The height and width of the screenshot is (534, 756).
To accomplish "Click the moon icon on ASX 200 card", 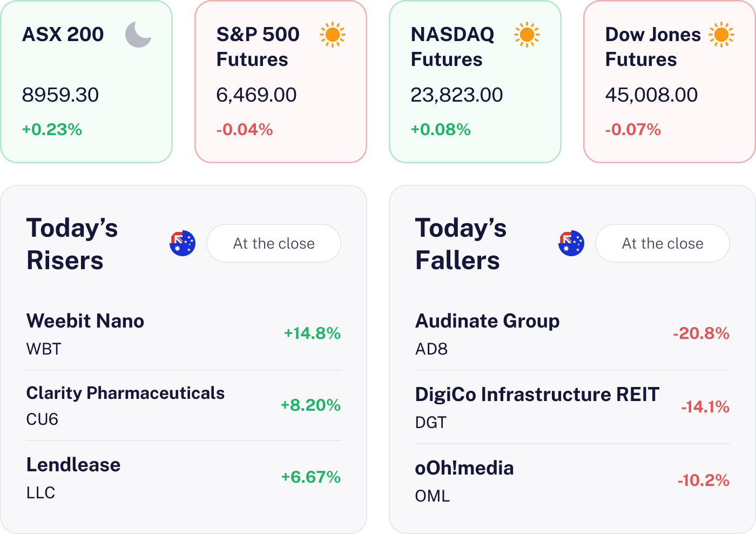I will tap(138, 35).
